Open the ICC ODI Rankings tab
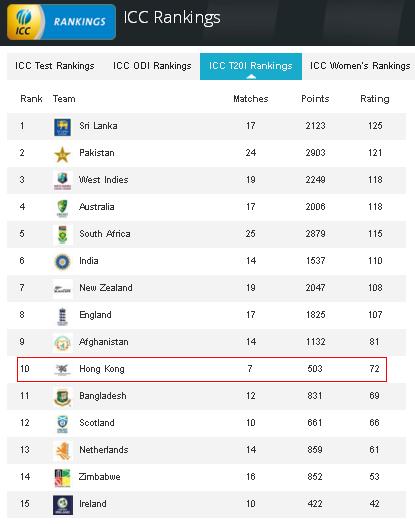Viewport: 415px width, 524px height. [152, 66]
